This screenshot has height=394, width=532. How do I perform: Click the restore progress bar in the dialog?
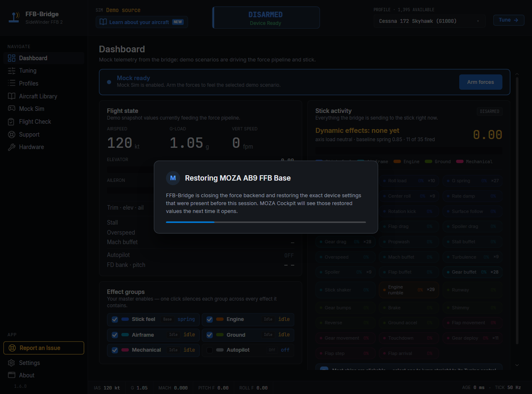[266, 222]
